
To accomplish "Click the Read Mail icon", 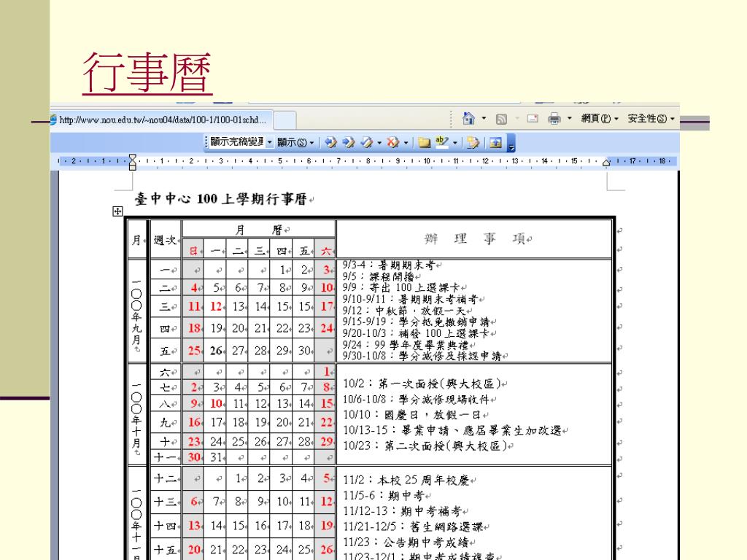I will [533, 118].
